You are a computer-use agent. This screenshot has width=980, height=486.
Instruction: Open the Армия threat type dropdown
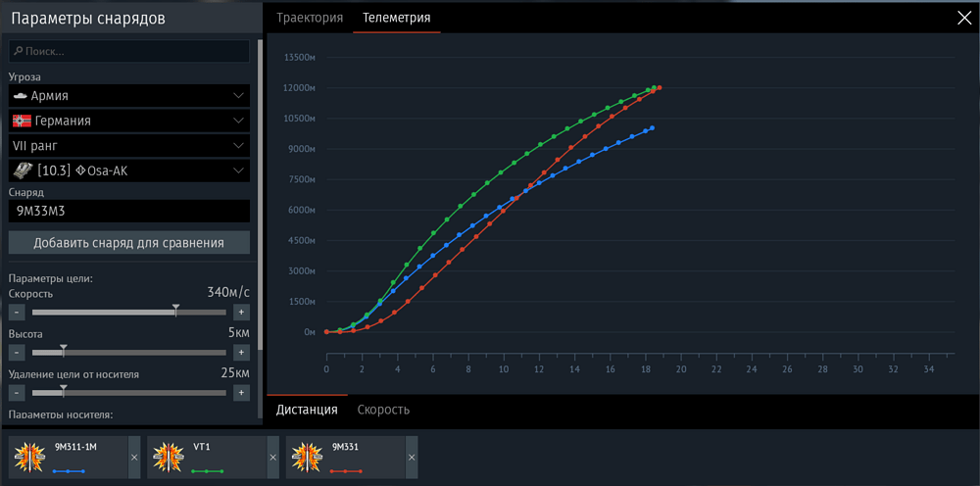[129, 96]
